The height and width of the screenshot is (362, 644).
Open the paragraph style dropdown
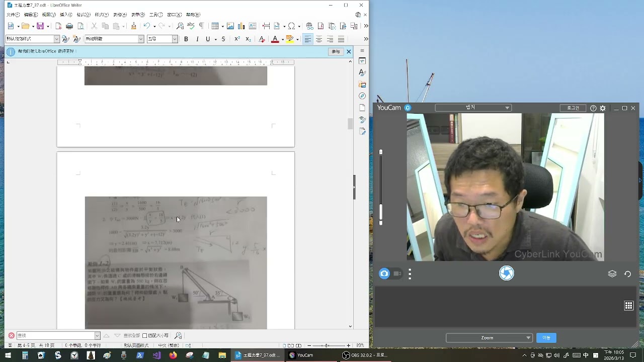(x=57, y=39)
